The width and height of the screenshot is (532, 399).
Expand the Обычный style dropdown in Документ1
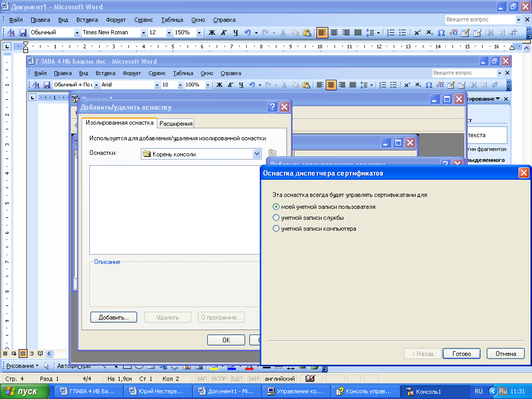coord(77,33)
